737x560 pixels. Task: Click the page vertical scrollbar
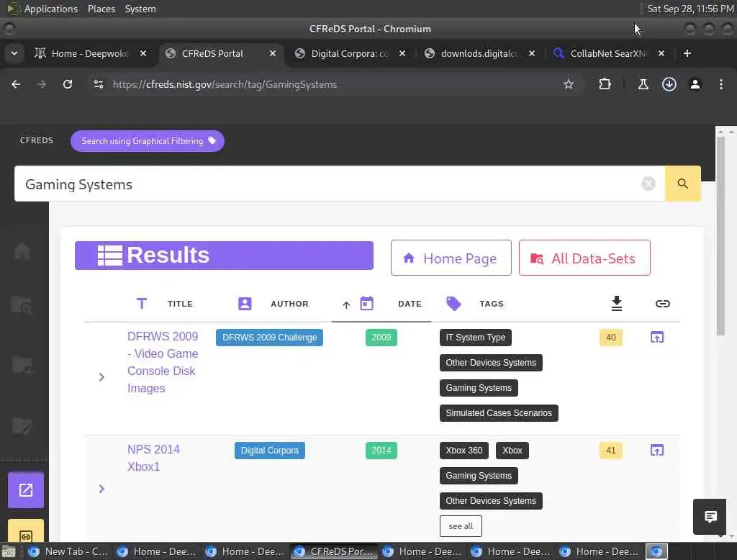pos(720,235)
